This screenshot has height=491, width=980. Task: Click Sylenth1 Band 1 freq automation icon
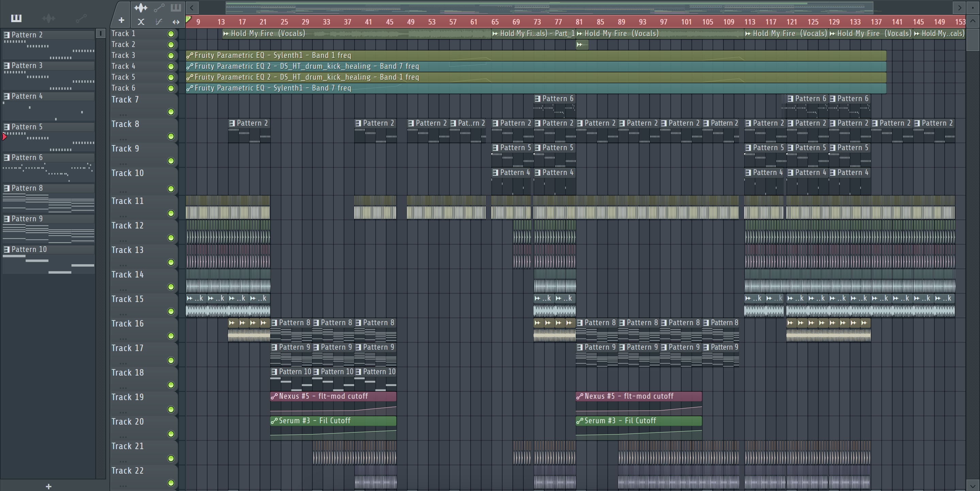click(x=190, y=56)
